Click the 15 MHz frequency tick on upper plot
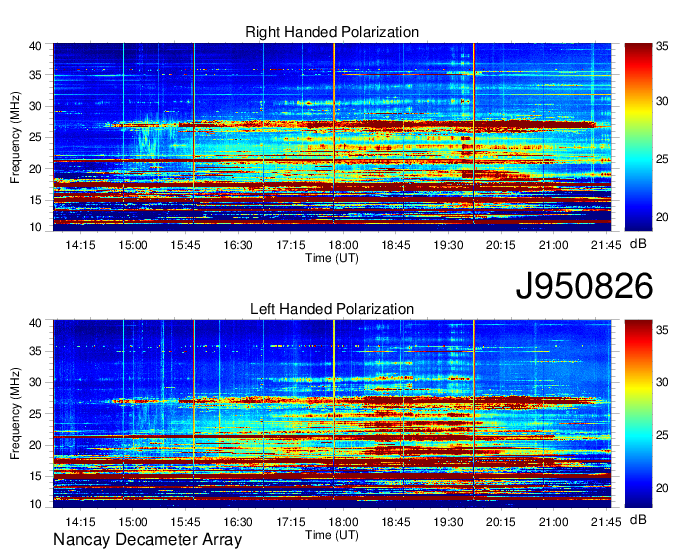This screenshot has width=680, height=552. point(35,200)
